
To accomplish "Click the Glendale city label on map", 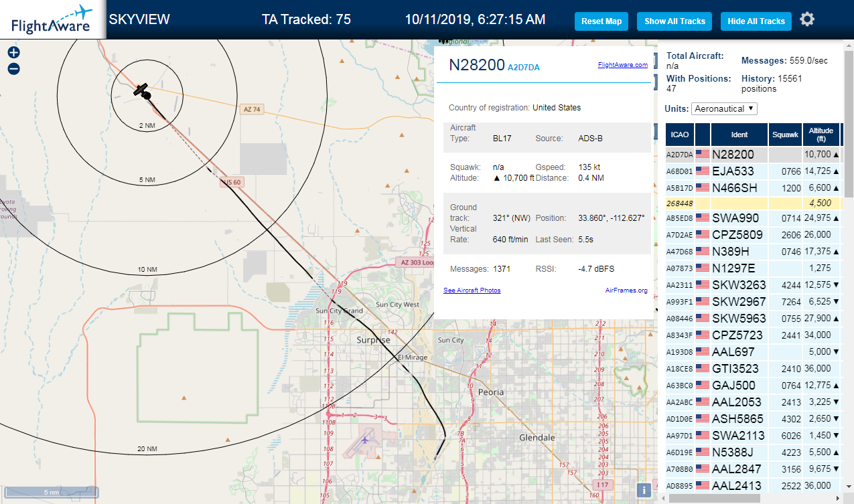I will pyautogui.click(x=537, y=438).
